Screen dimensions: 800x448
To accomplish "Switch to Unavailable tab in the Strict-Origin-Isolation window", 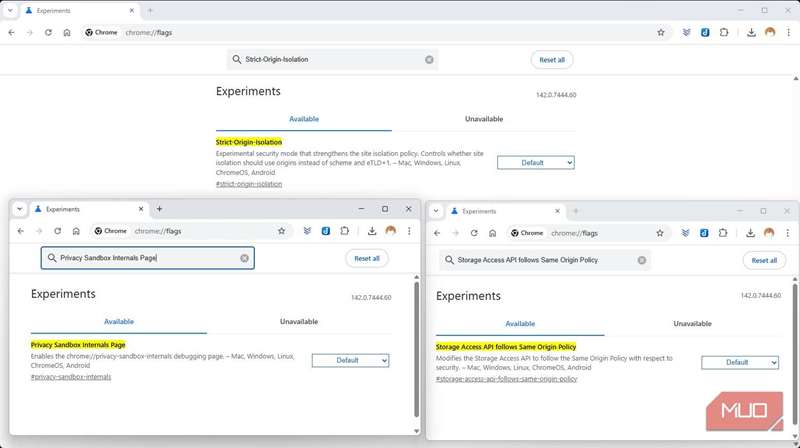I will (484, 119).
